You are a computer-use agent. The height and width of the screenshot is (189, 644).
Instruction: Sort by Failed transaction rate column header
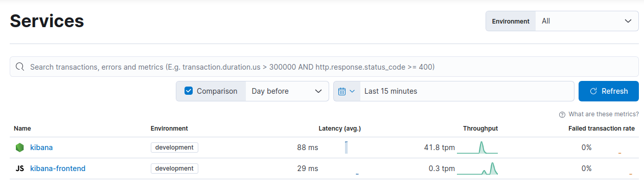pyautogui.click(x=602, y=129)
